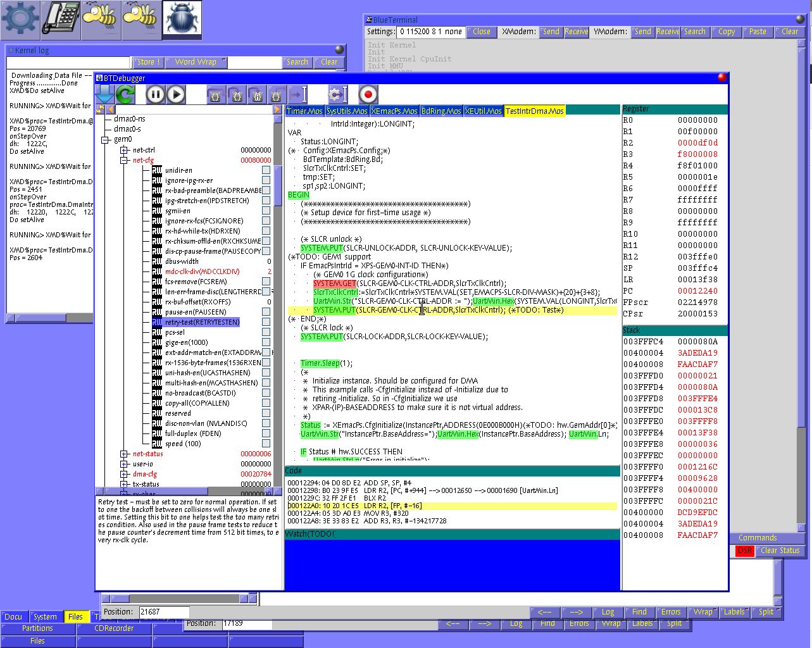
Task: Enable the sgmii-en checkbox
Action: coord(266,211)
